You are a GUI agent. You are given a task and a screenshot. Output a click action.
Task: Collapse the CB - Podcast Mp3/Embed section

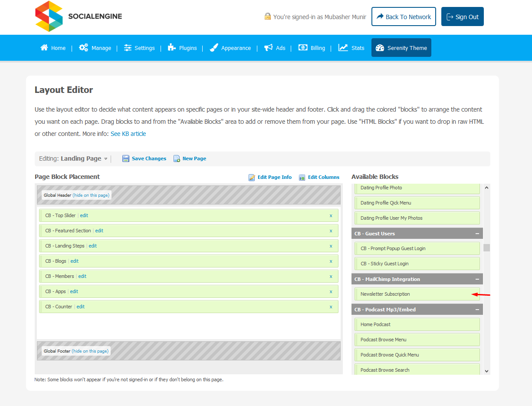point(477,310)
